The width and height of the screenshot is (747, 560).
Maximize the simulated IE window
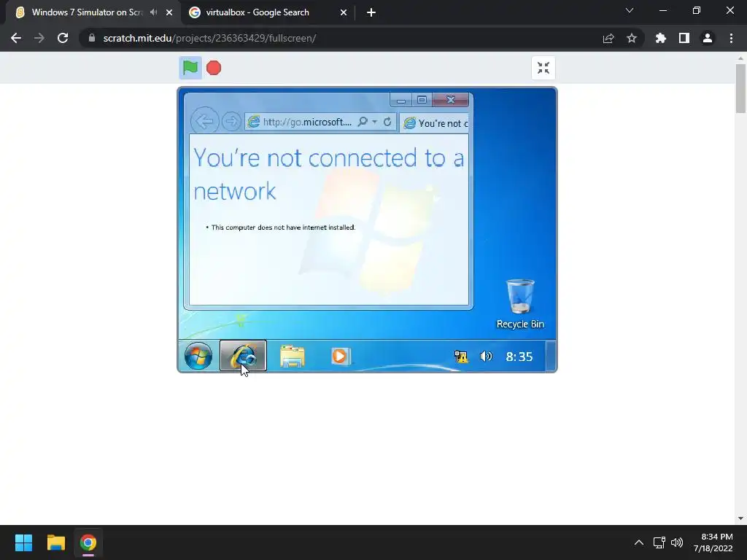pyautogui.click(x=422, y=100)
